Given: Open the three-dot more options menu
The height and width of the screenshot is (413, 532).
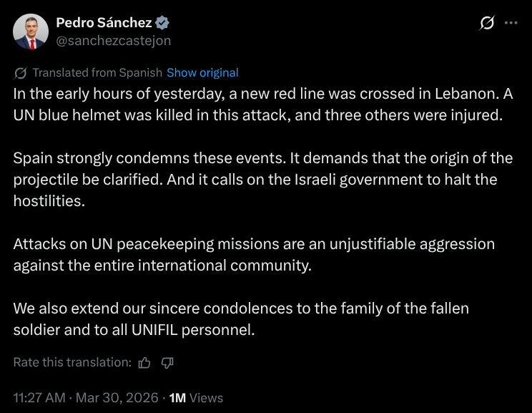Looking at the screenshot, I should (511, 23).
